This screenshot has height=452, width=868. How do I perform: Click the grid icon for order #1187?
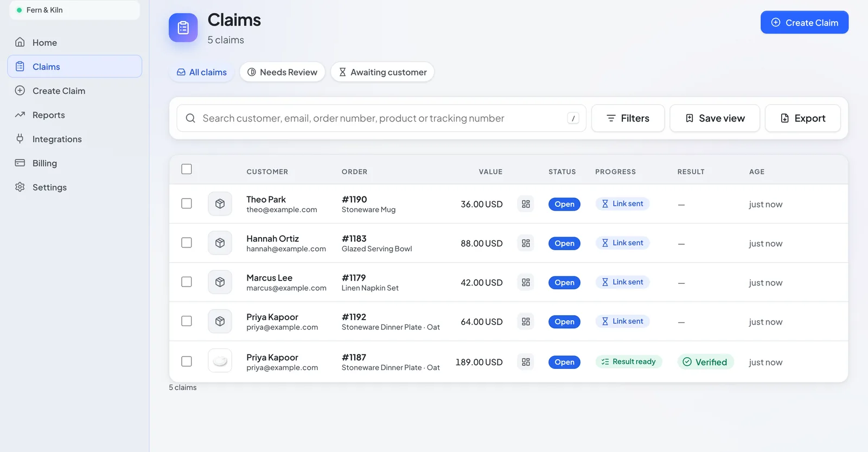click(526, 362)
